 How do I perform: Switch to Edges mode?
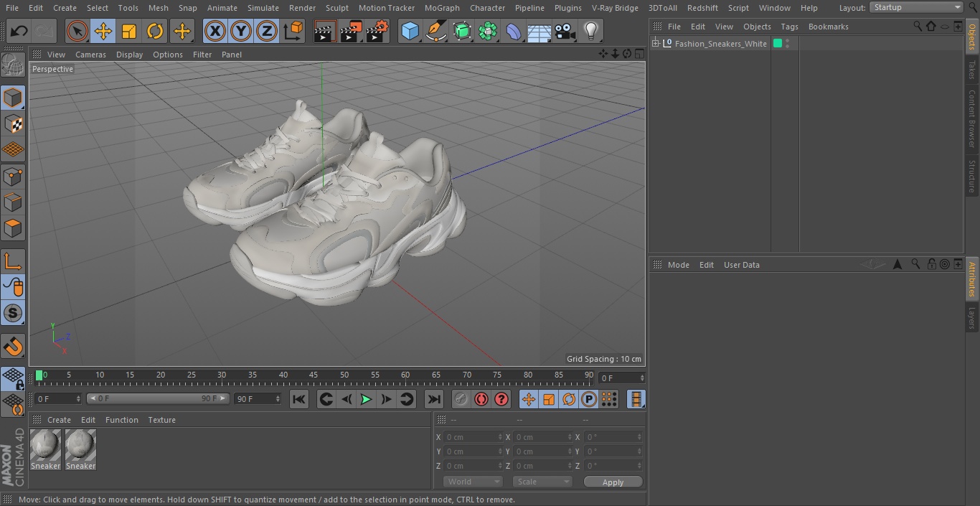(x=13, y=202)
